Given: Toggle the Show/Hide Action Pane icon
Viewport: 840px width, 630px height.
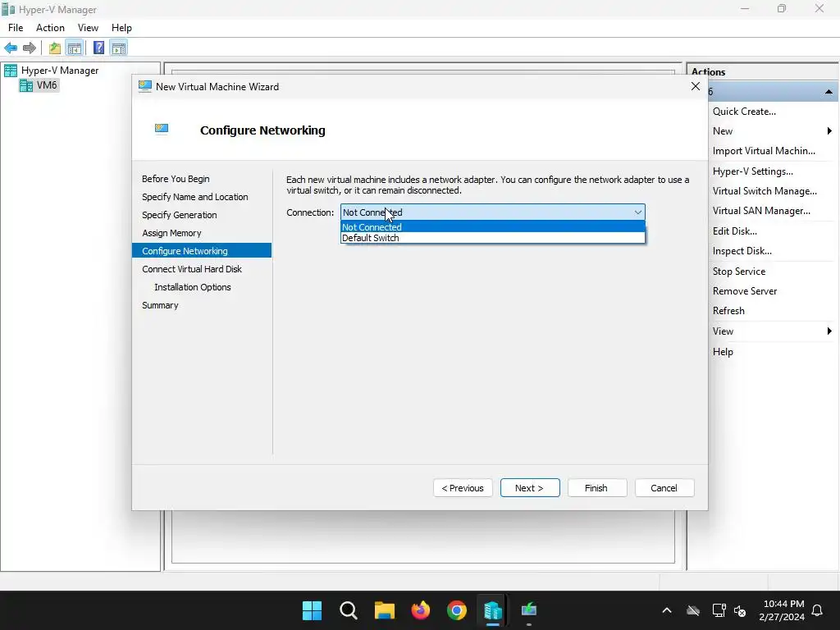Looking at the screenshot, I should [119, 48].
